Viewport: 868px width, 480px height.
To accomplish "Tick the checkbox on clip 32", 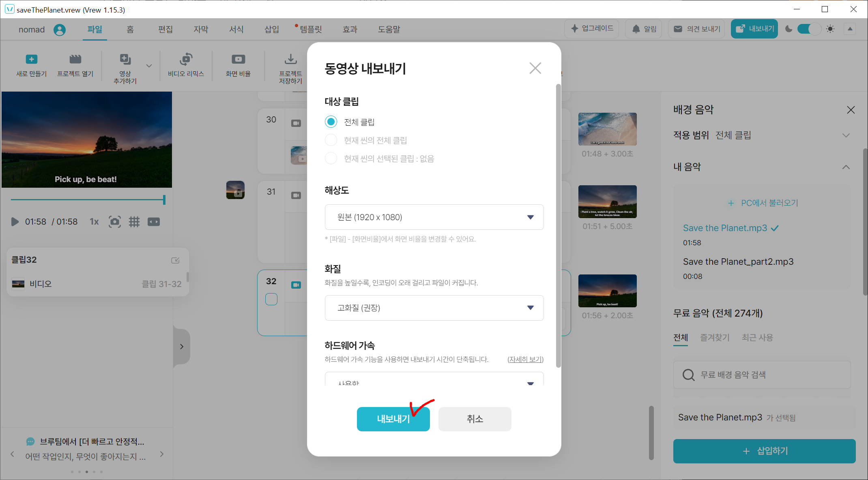I will (x=271, y=299).
